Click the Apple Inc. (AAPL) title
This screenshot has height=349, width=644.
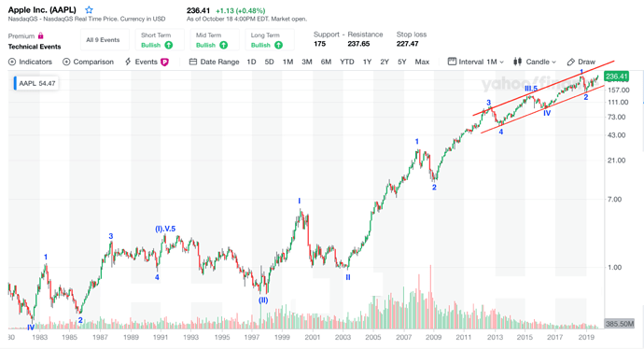(x=42, y=10)
